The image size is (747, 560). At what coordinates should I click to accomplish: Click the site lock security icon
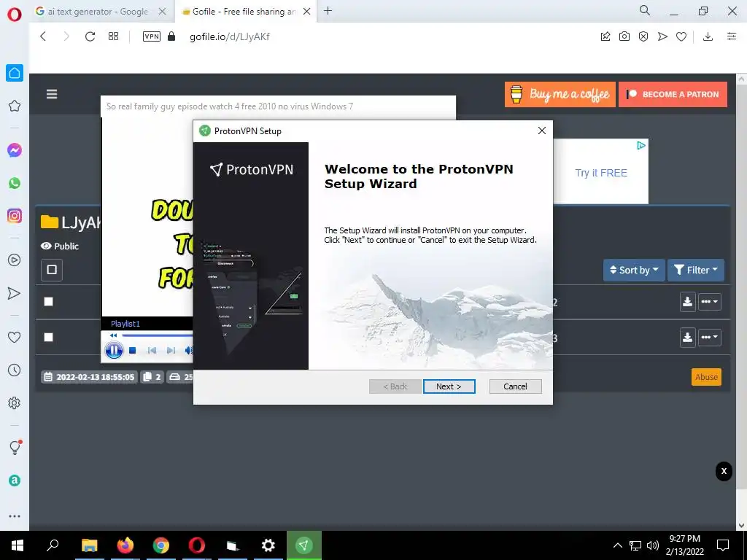tap(171, 36)
